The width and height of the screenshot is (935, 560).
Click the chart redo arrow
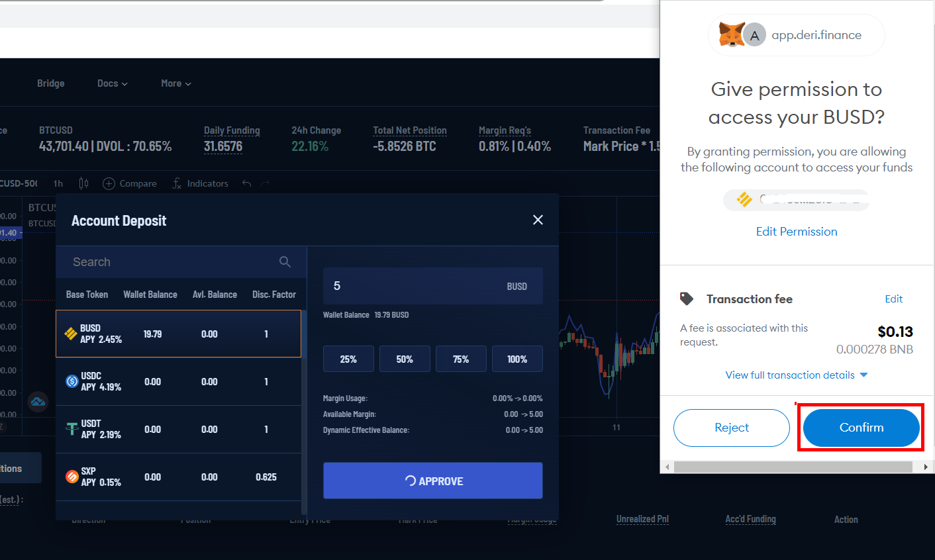click(266, 183)
